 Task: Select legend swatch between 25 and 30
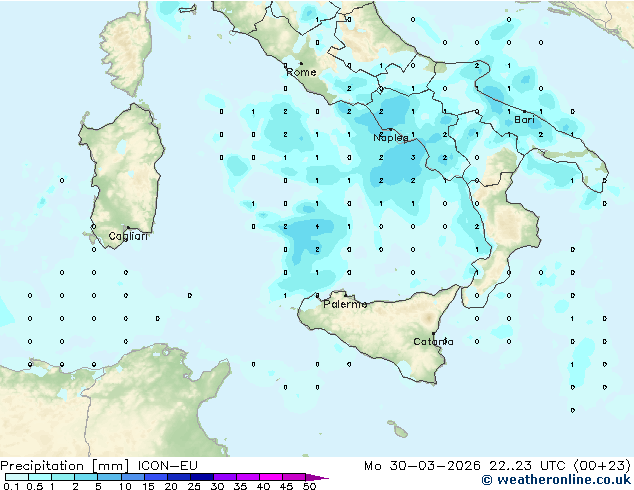pos(201,477)
